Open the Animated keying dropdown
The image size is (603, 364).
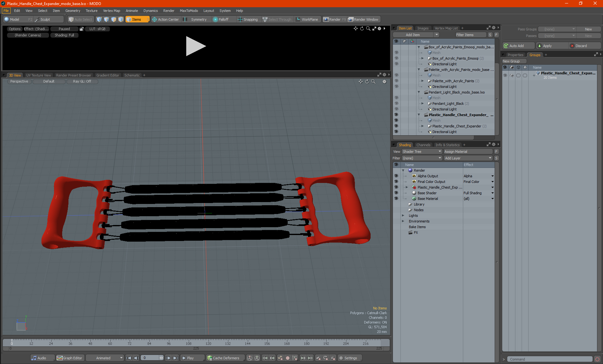[105, 358]
